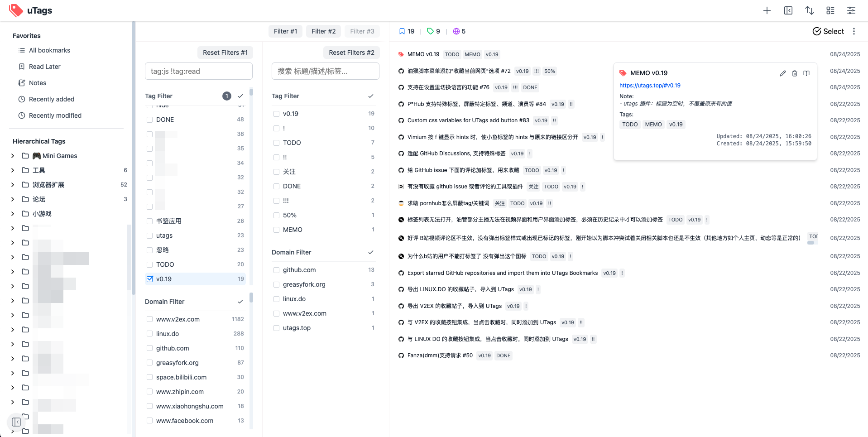
Task: Click the uTags logo icon
Action: coord(16,10)
